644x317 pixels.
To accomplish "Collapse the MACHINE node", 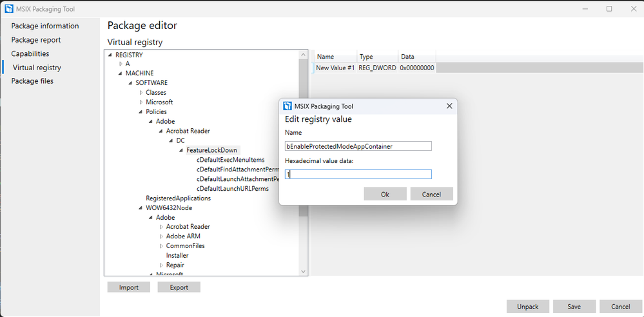I will click(121, 73).
